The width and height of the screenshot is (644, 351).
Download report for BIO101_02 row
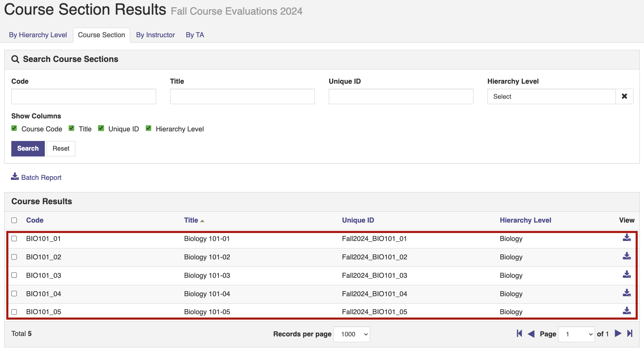click(x=626, y=256)
